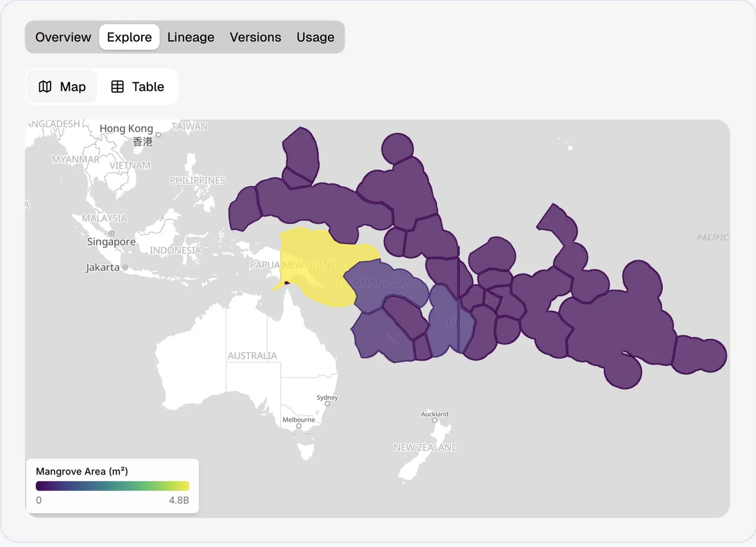Screen dimensions: 756x547
Task: Click the VIETNAM country label
Action: (x=130, y=165)
